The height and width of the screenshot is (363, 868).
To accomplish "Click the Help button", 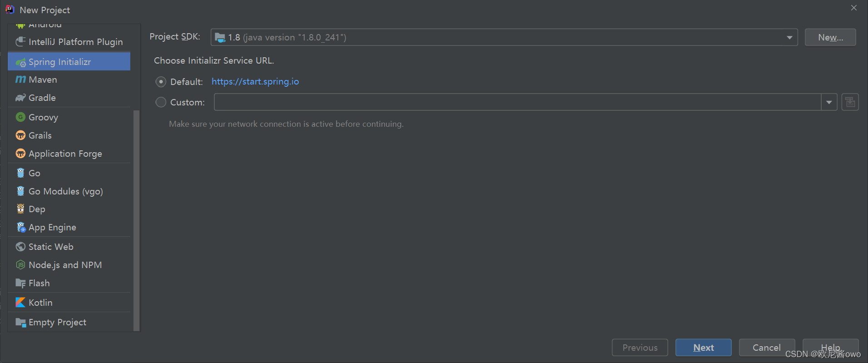I will [830, 348].
